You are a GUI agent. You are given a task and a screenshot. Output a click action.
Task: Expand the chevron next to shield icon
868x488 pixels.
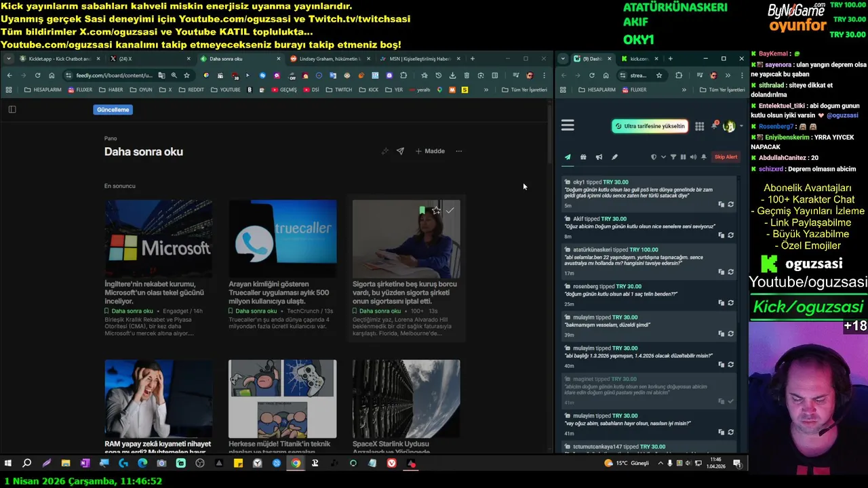[x=663, y=157]
